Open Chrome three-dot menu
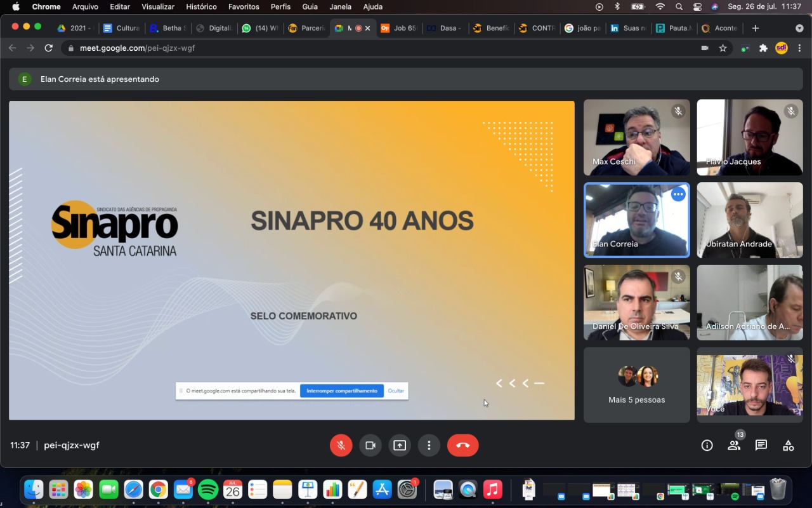 tap(799, 48)
